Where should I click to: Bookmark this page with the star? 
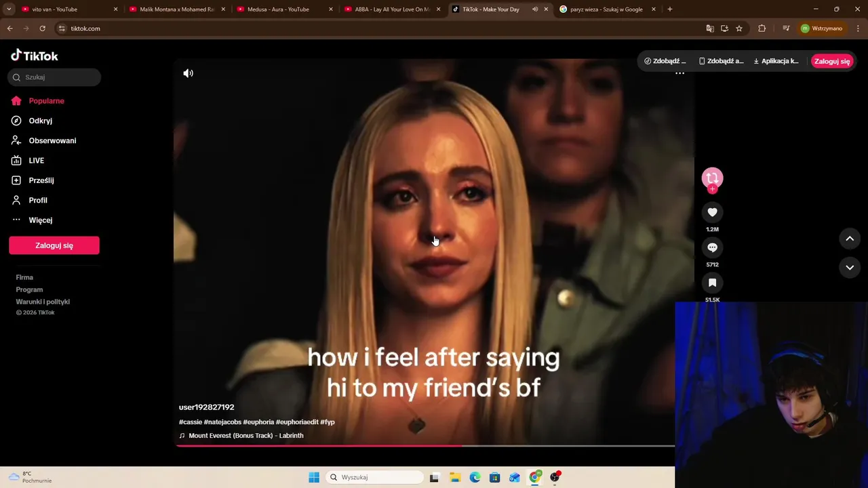[x=739, y=28]
